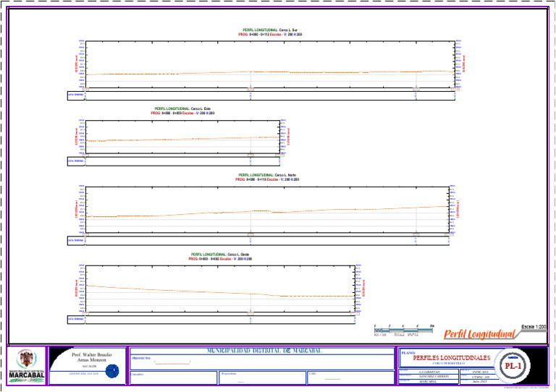Select the Cerco L. Norte terrain profile line
The image size is (556, 392).
(267, 211)
